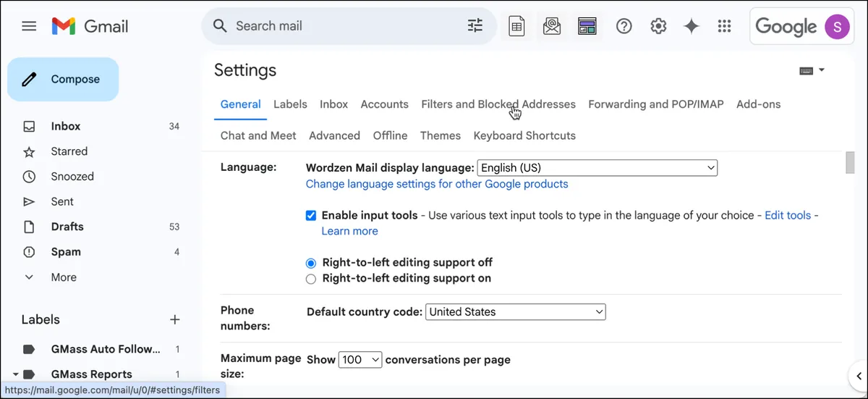The image size is (868, 399).
Task: Click the Drafts page icon
Action: (29, 227)
